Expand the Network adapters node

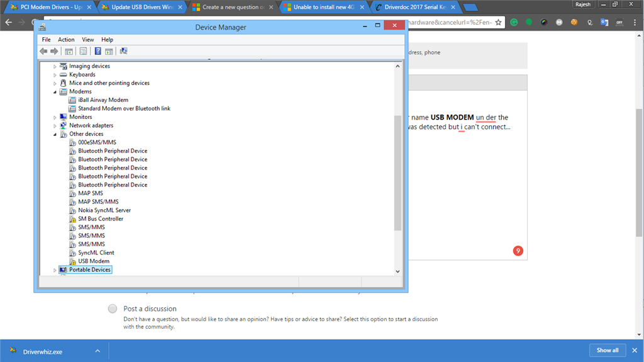(x=55, y=126)
